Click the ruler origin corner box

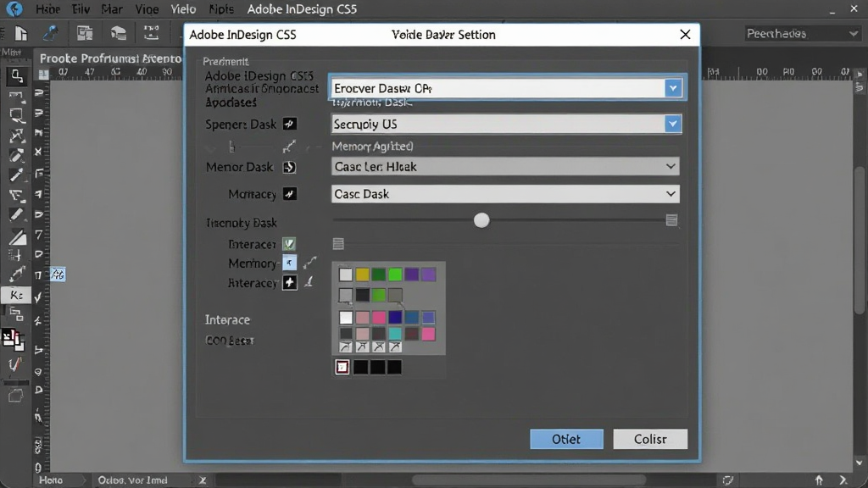pos(43,74)
